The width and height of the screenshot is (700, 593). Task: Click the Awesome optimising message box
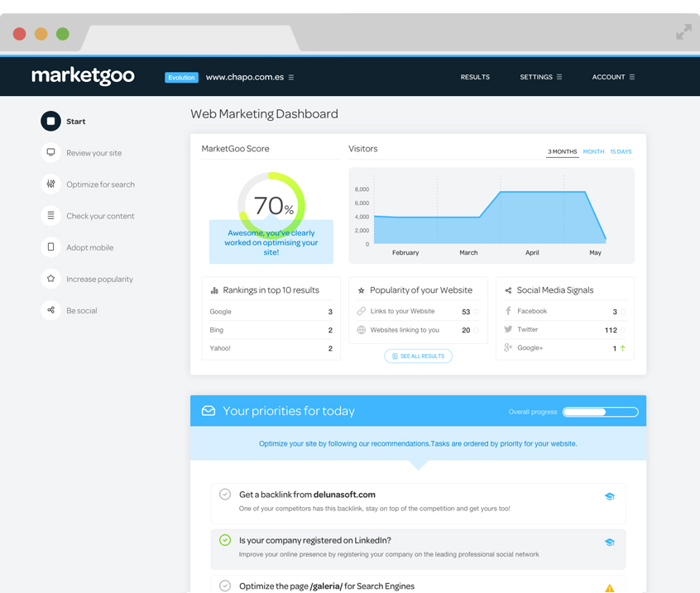[271, 242]
